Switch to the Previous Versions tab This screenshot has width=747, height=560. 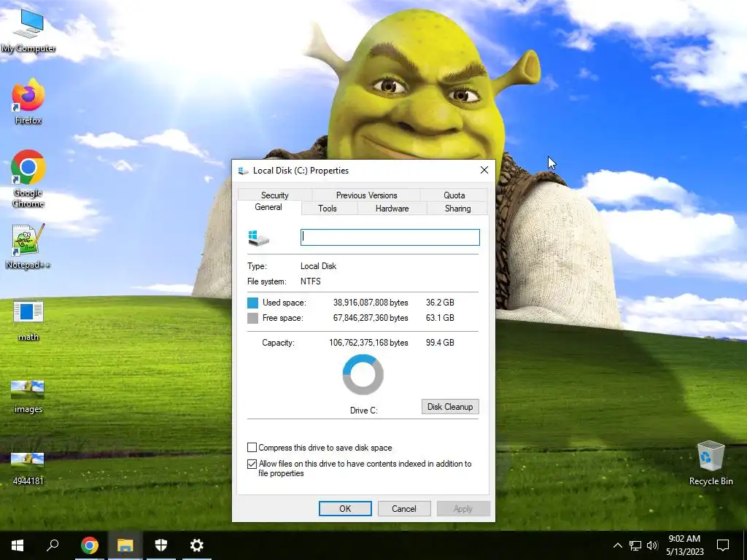pyautogui.click(x=366, y=195)
